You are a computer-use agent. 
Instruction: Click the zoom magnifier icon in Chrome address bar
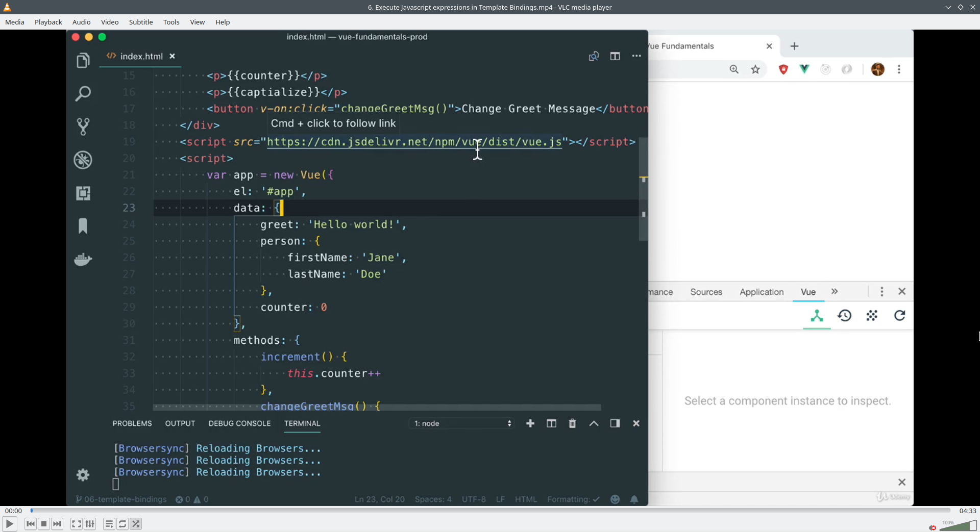pos(734,69)
